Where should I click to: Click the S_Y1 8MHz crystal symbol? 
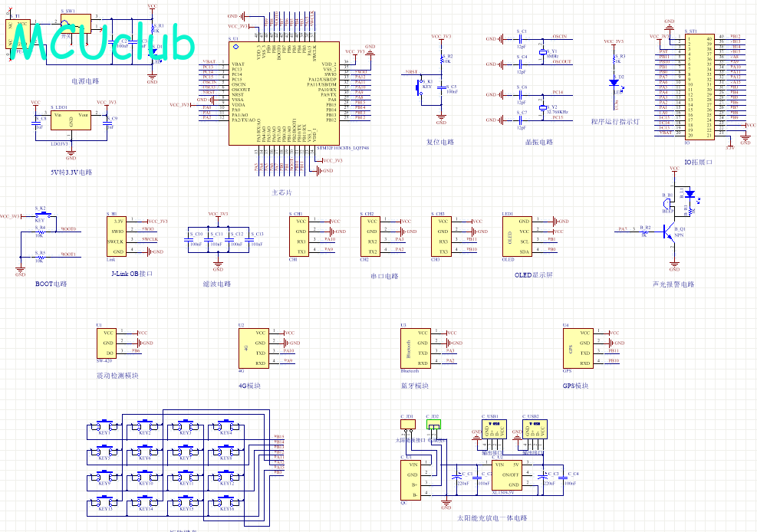[x=543, y=52]
